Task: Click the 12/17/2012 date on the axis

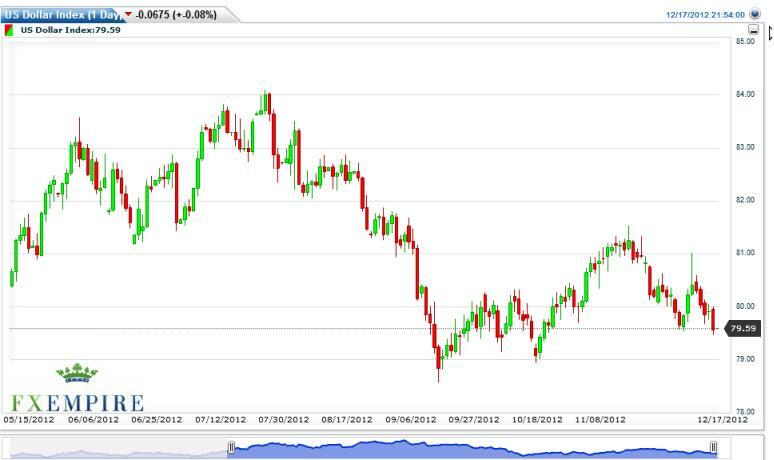Action: 721,420
